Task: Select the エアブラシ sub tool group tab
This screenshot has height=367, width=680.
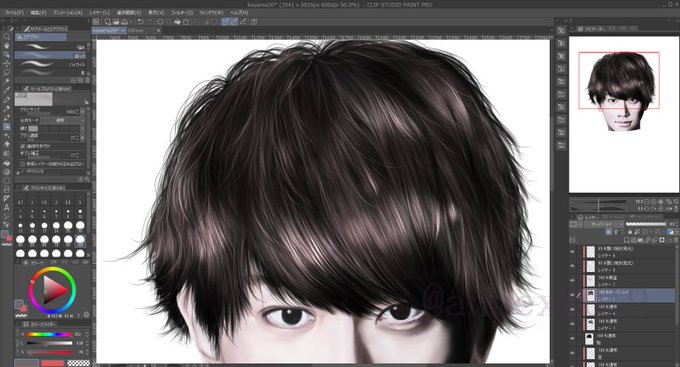Action: [x=41, y=37]
